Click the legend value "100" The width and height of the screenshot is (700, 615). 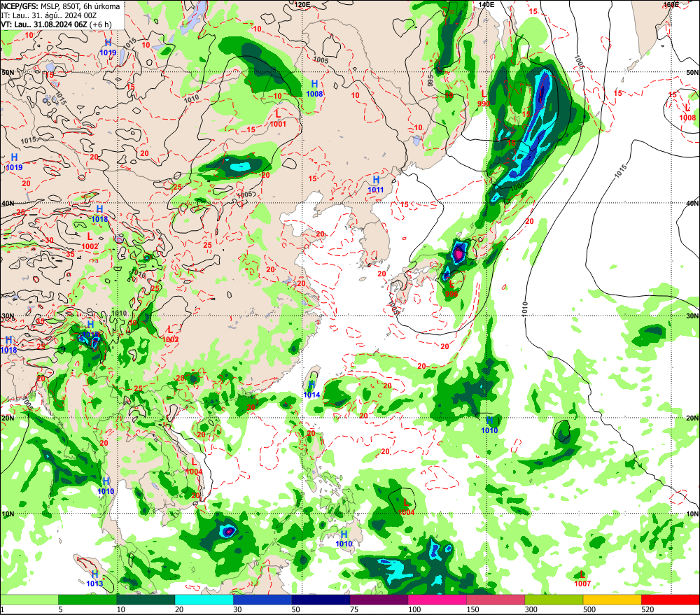(x=414, y=609)
